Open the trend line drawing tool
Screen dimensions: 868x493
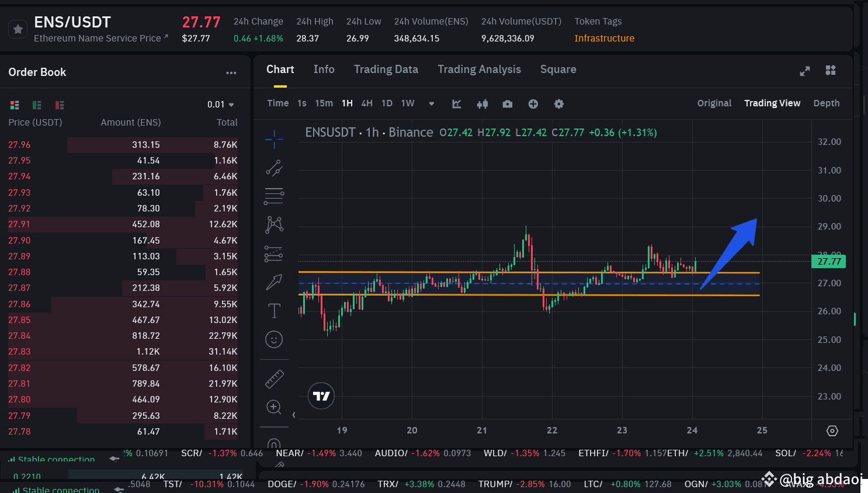click(x=274, y=168)
